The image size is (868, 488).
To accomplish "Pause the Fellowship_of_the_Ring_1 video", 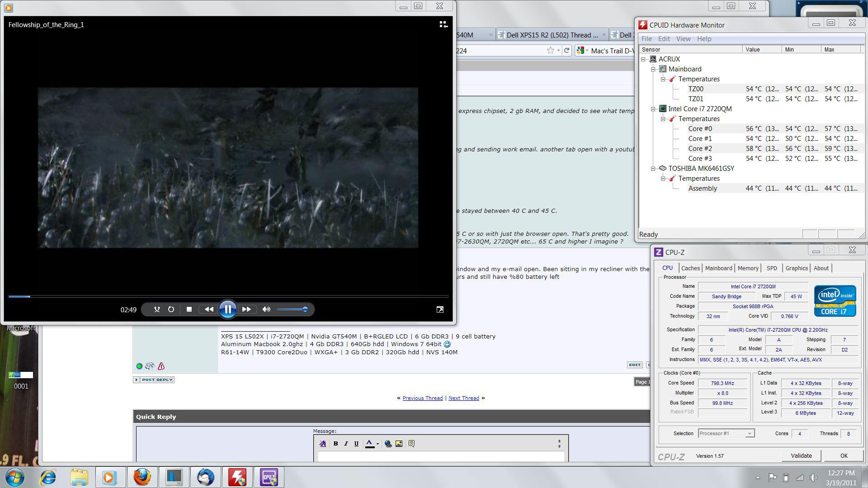I will click(x=228, y=310).
